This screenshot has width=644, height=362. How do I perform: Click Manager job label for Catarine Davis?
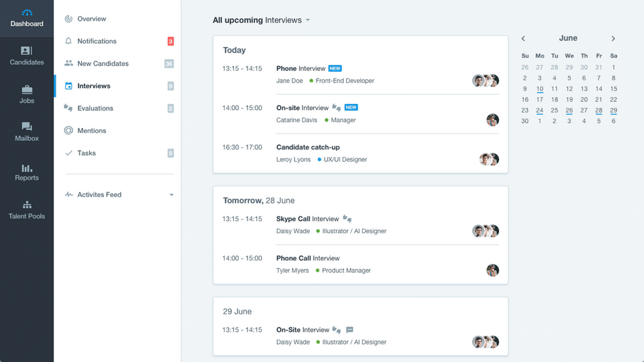(343, 120)
